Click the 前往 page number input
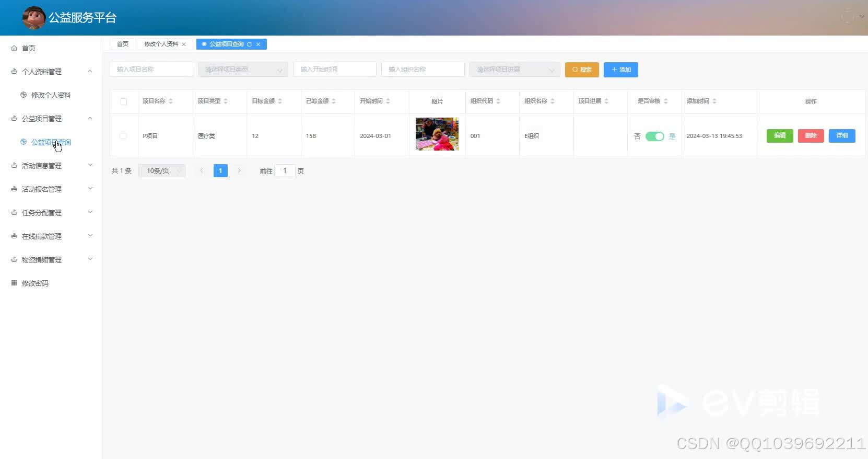868x459 pixels. click(285, 171)
